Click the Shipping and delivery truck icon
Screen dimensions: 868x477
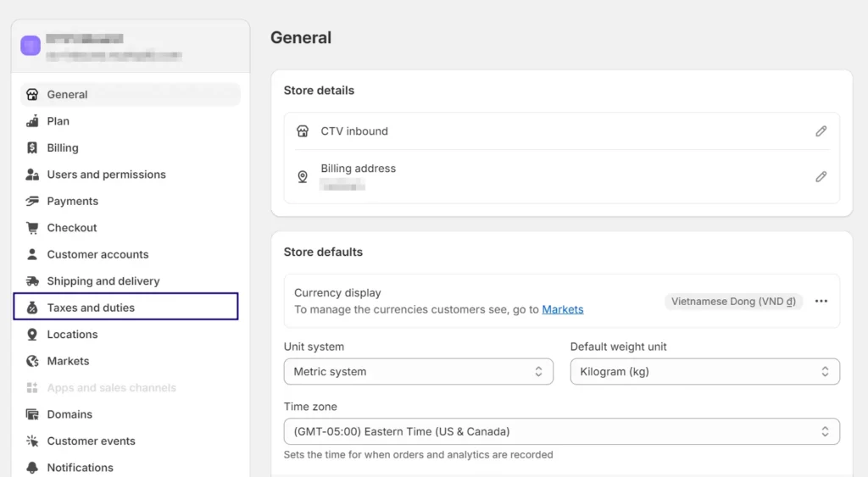(x=32, y=281)
